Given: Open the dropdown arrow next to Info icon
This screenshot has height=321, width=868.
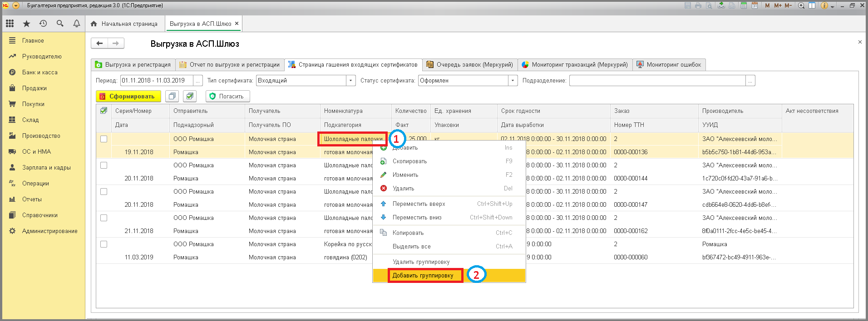Looking at the screenshot, I should pyautogui.click(x=833, y=6).
